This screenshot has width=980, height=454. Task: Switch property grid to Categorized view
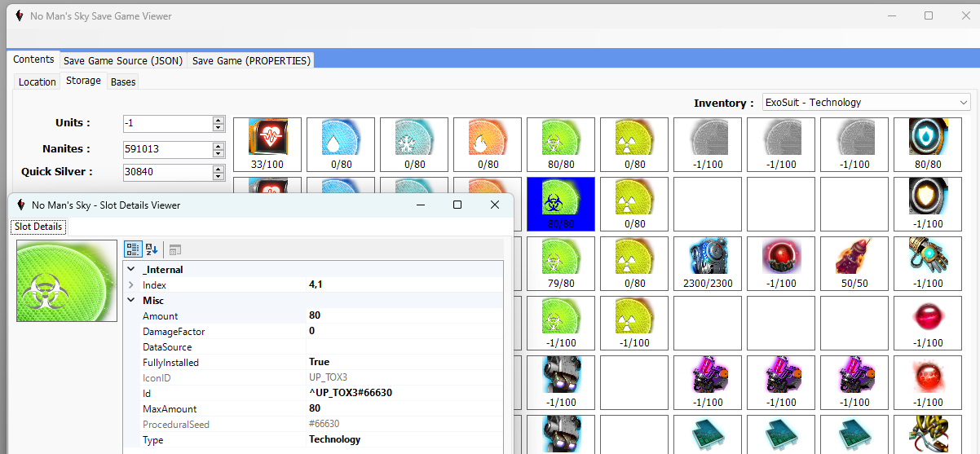coord(134,249)
